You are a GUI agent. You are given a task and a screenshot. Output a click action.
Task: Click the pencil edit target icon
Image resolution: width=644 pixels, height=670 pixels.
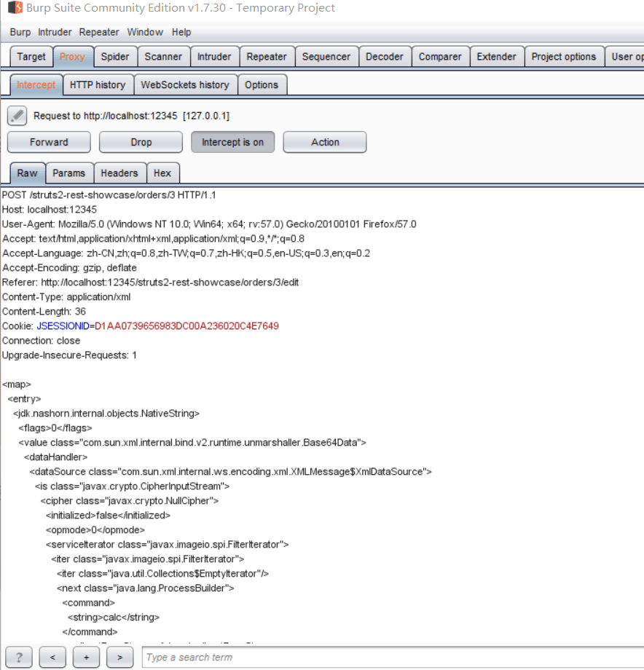coord(17,116)
